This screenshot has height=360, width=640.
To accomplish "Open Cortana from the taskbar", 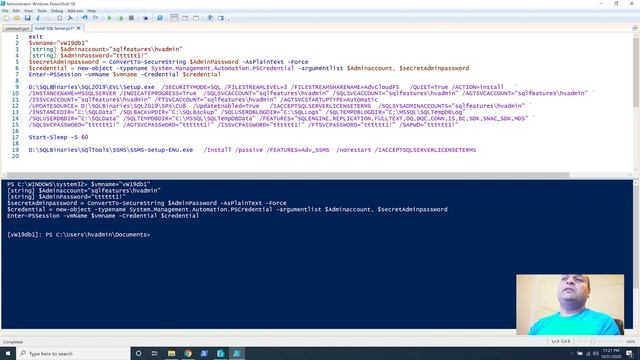I will [138, 353].
